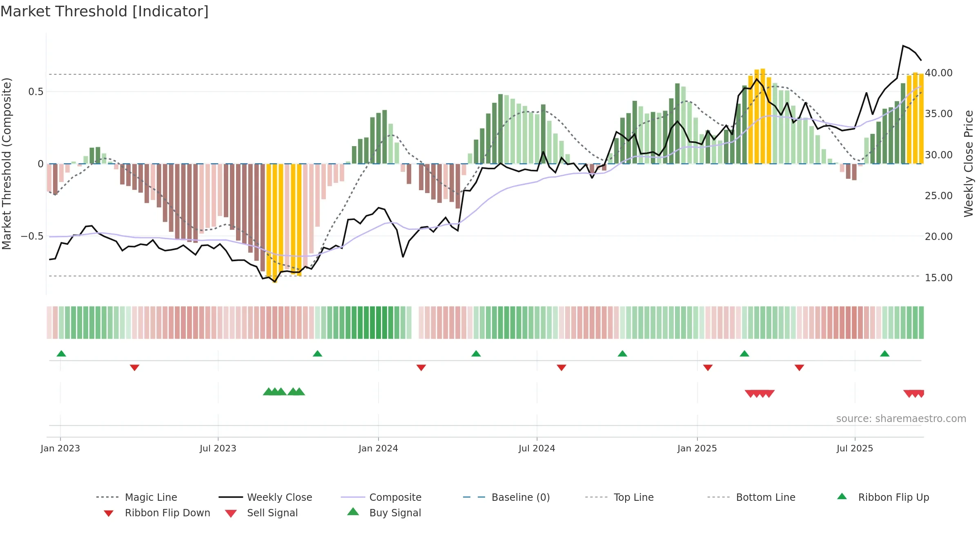Click the first sell signal triangle in late 2025 cluster

[x=909, y=393]
